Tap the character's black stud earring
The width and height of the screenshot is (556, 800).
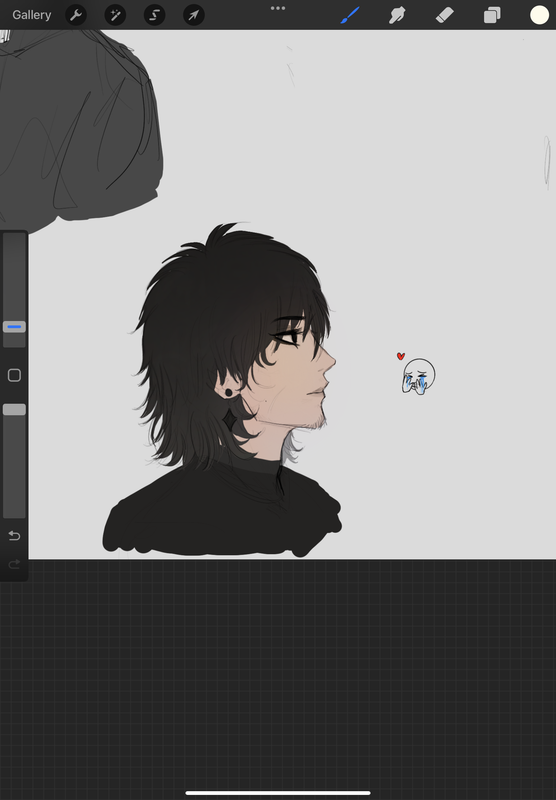[x=228, y=392]
